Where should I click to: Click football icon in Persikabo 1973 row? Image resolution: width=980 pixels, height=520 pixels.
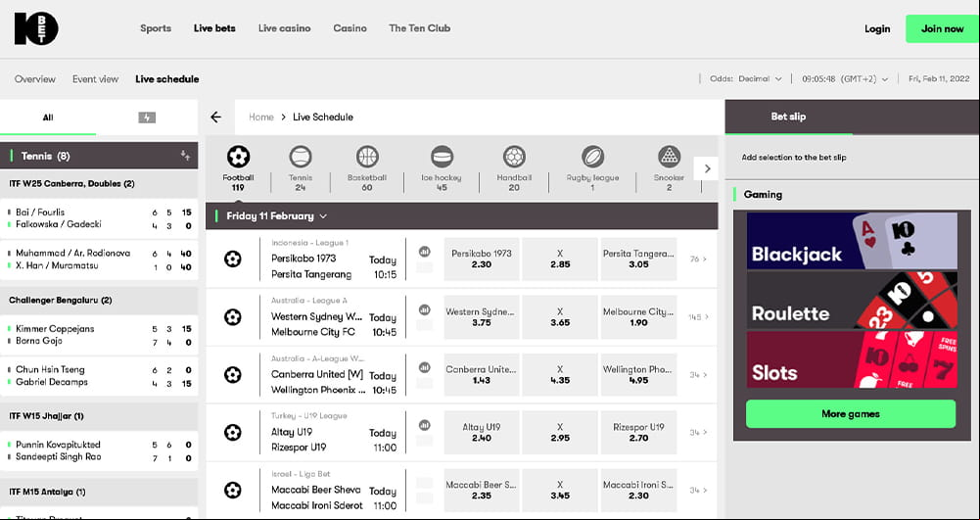[232, 259]
